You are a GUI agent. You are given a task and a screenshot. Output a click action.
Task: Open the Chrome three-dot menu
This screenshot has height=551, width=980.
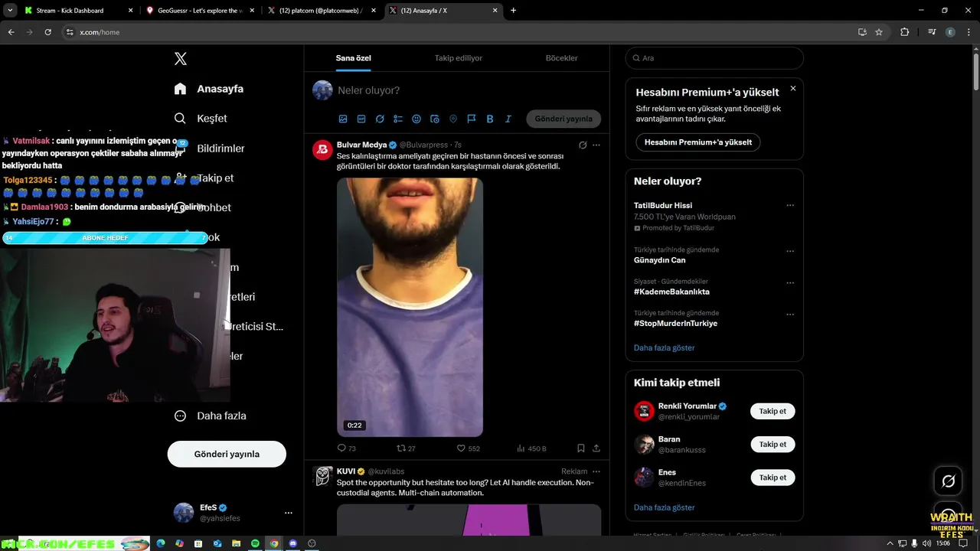point(970,32)
